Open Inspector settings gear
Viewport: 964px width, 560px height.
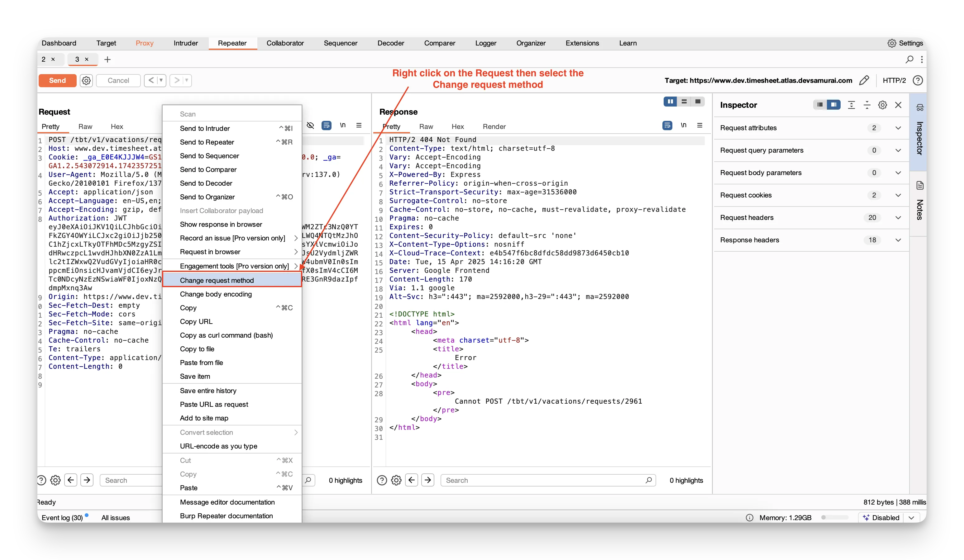point(882,105)
